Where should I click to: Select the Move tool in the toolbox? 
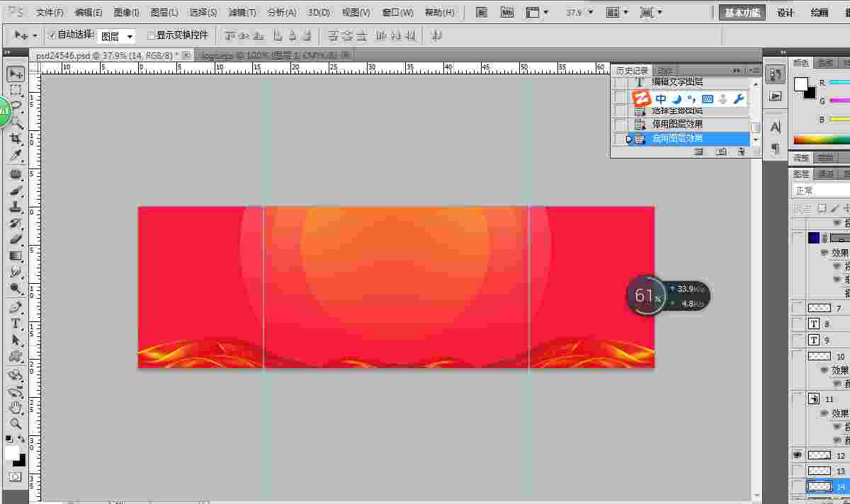click(x=16, y=74)
